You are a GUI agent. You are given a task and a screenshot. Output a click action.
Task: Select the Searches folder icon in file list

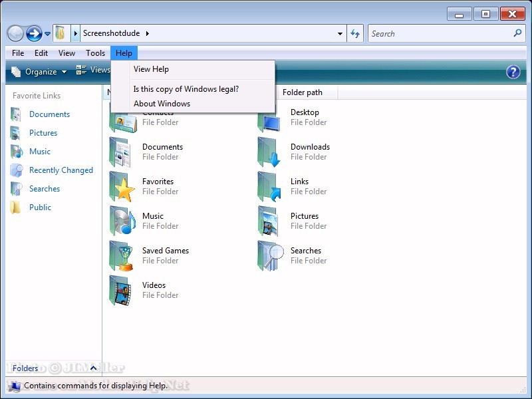(x=271, y=256)
